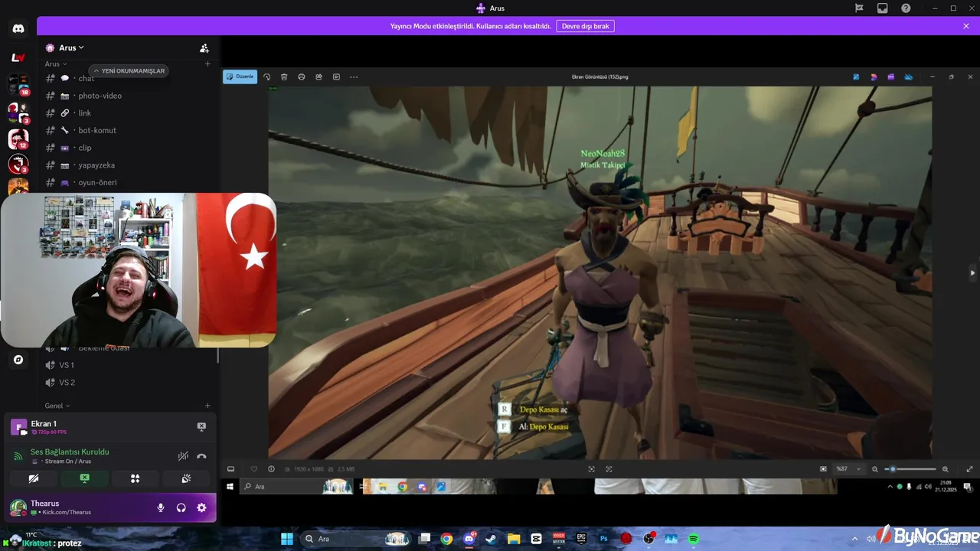Open the Discord inbox icon in title bar

pos(883,8)
